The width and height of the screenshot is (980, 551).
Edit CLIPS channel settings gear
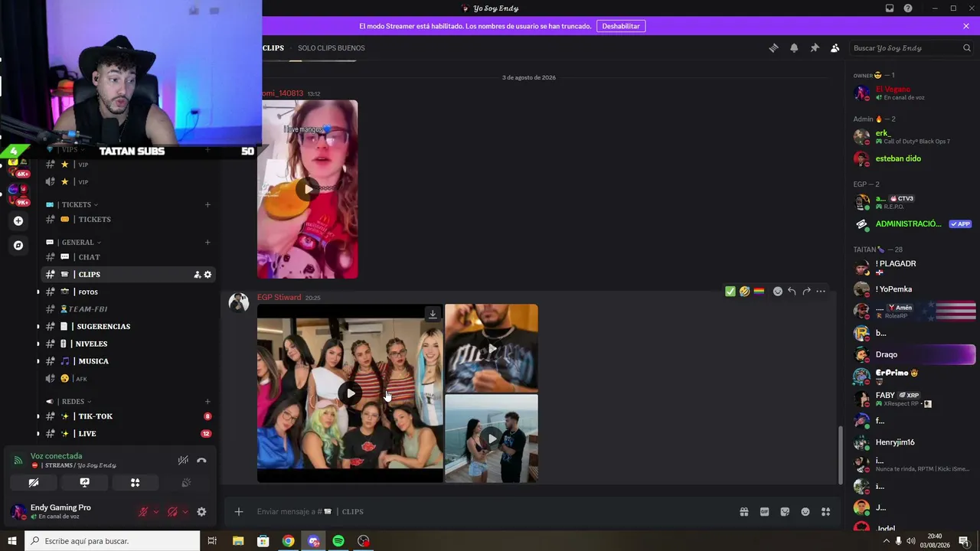coord(207,275)
